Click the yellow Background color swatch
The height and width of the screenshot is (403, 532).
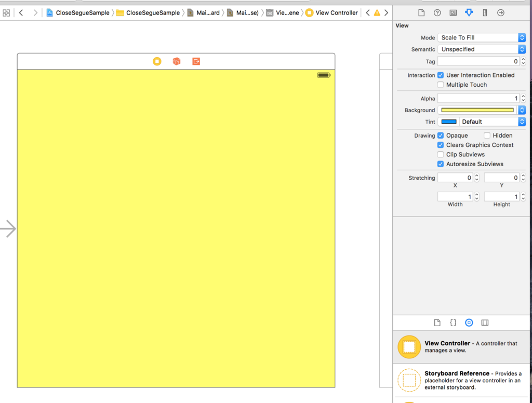(477, 110)
